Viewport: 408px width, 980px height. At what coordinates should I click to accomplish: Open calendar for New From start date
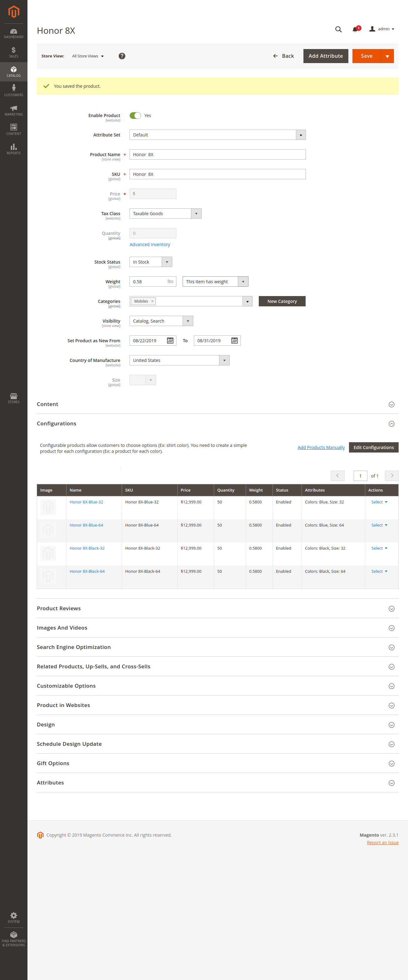pyautogui.click(x=170, y=340)
